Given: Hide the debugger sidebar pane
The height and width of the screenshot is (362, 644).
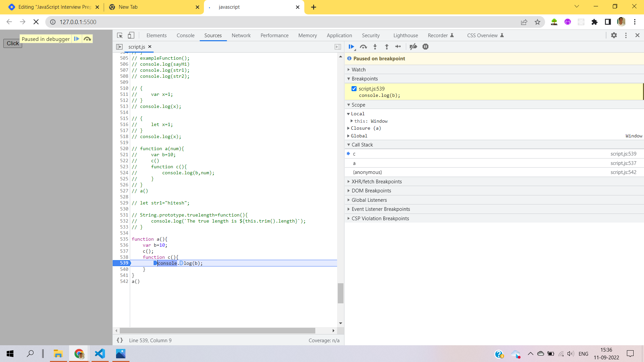Looking at the screenshot, I should pos(338,47).
